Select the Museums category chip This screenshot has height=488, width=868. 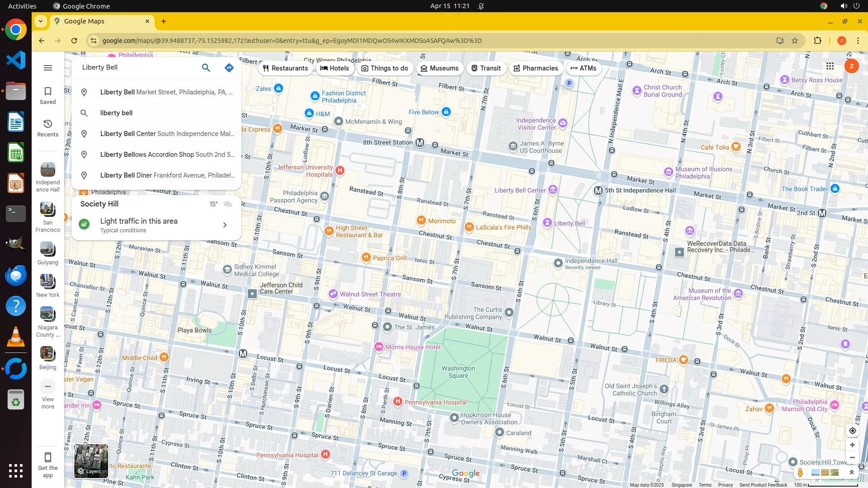(439, 68)
